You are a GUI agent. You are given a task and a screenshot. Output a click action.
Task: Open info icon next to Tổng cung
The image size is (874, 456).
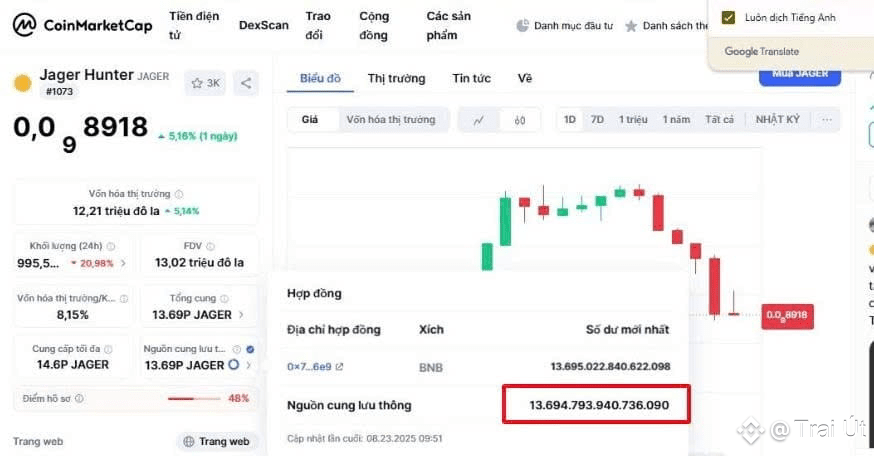224,298
